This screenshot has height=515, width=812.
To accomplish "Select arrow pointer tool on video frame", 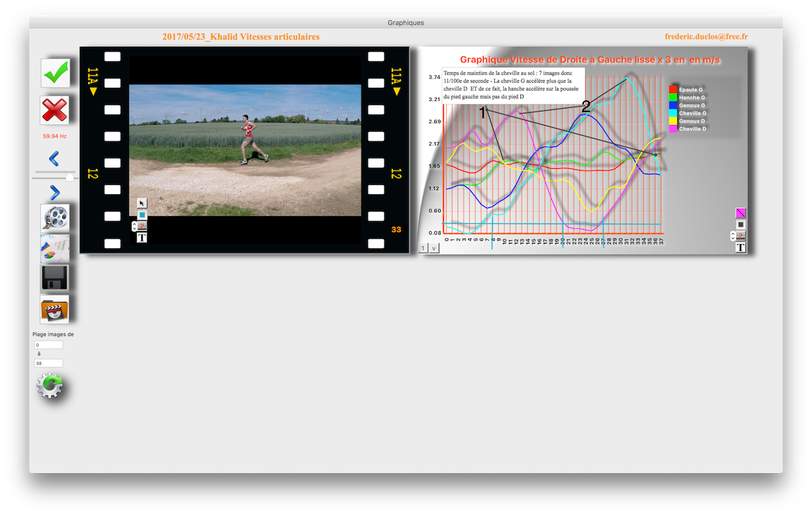I will pyautogui.click(x=142, y=203).
